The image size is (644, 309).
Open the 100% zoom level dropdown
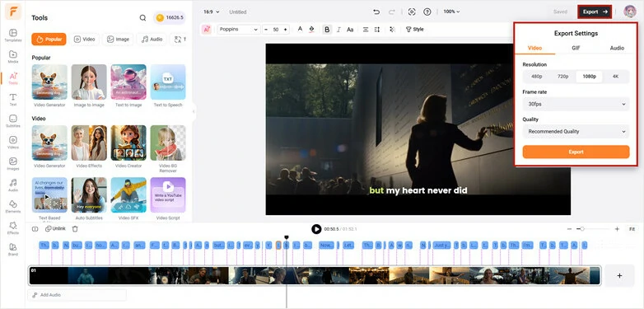[451, 12]
